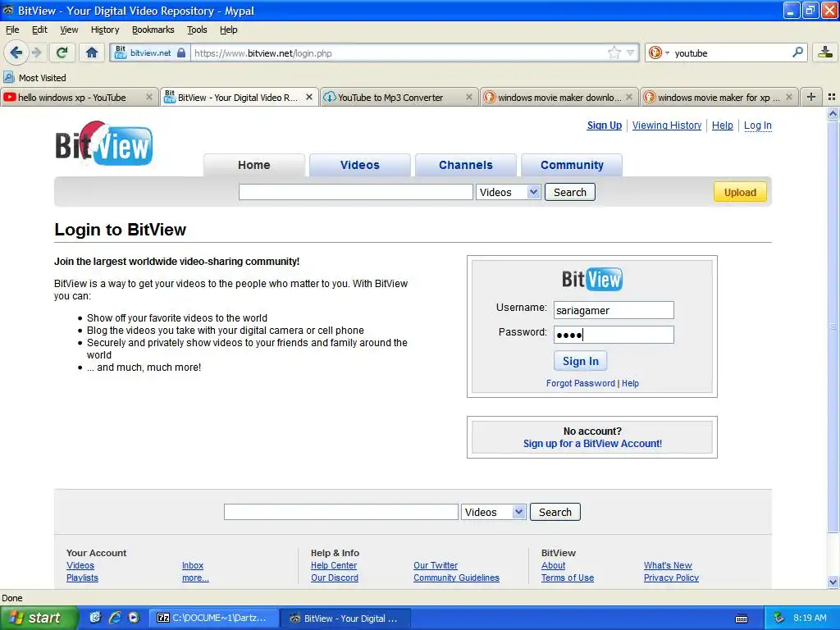Click the vertical scrollbar thumb
Screen dimensions: 840x630
point(833,326)
